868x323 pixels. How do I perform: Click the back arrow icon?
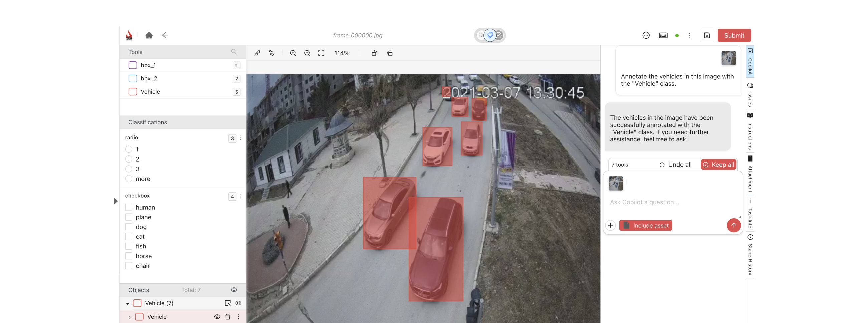165,35
